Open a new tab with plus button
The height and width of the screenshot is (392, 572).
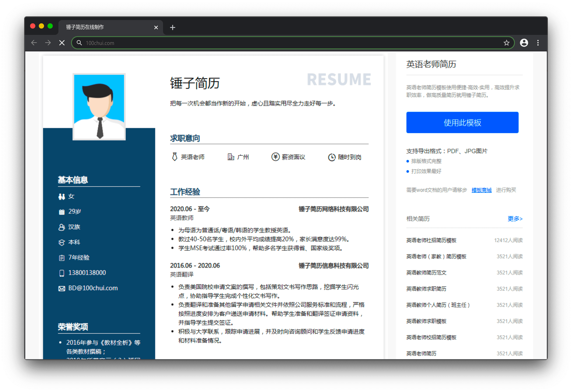pyautogui.click(x=172, y=27)
